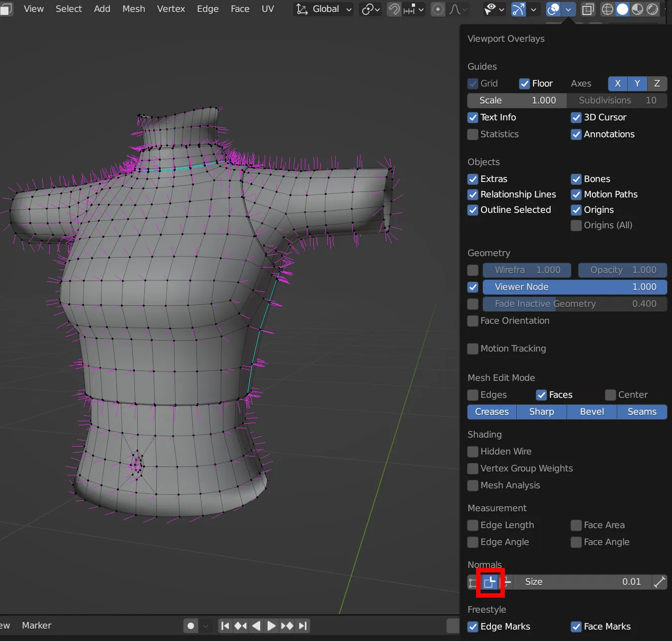Click the Bevel toggle button
The image size is (672, 641).
(592, 412)
